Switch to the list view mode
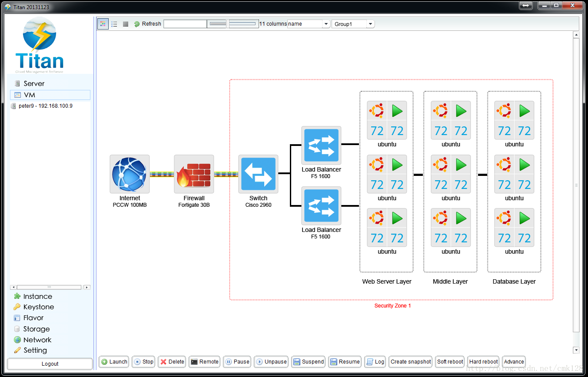 [x=114, y=24]
